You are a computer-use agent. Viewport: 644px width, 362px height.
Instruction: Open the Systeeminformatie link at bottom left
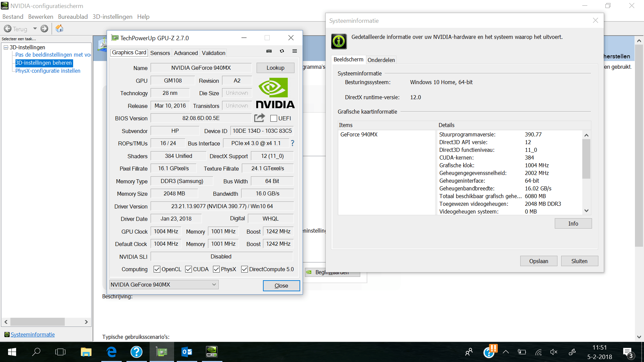pyautogui.click(x=33, y=335)
